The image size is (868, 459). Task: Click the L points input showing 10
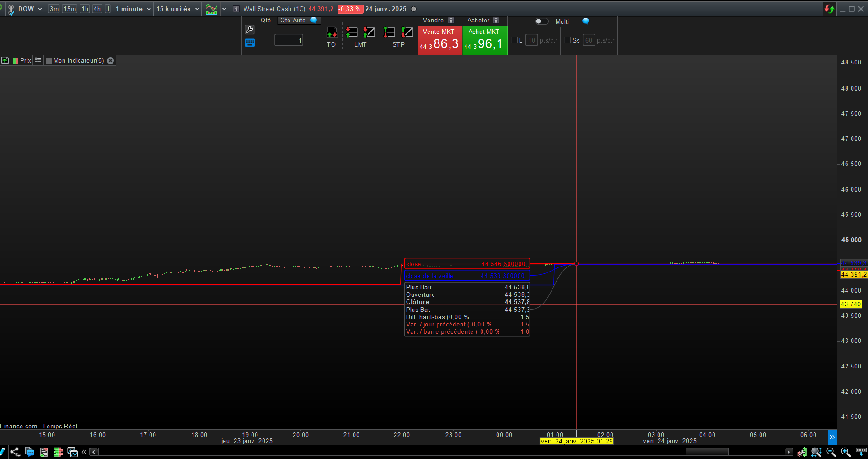pos(532,40)
